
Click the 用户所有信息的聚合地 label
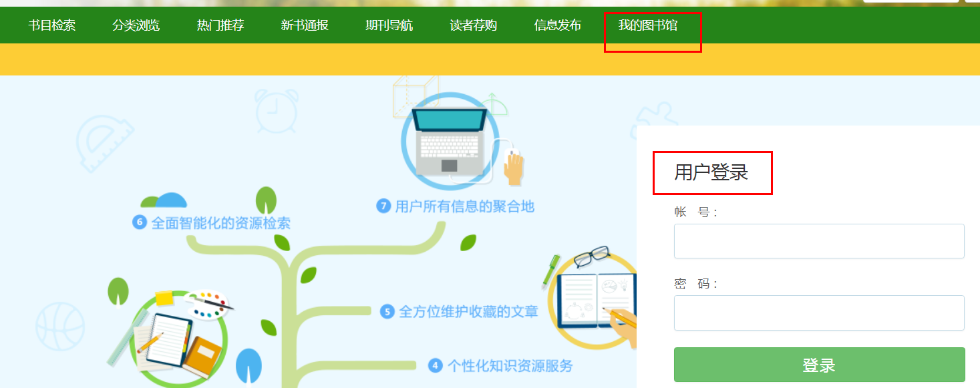[x=465, y=206]
